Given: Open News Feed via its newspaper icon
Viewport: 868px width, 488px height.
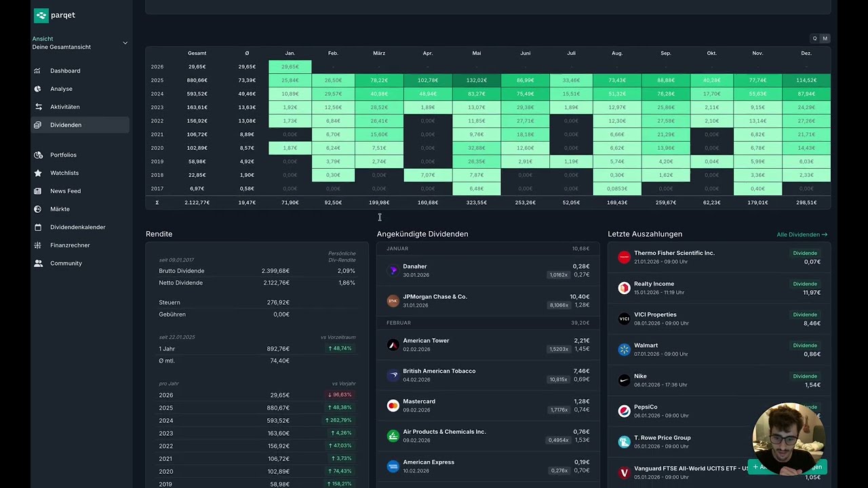Looking at the screenshot, I should point(38,191).
